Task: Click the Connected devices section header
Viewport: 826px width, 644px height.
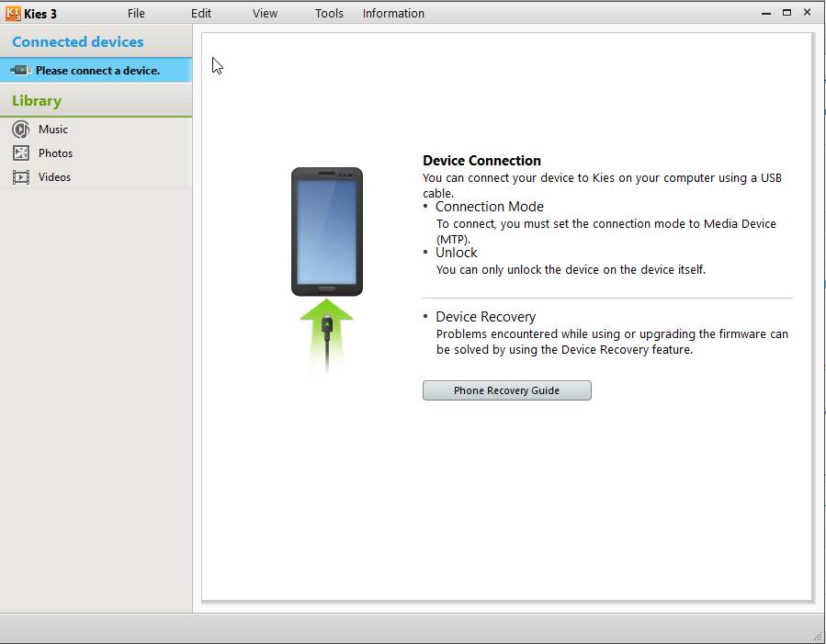Action: tap(77, 41)
